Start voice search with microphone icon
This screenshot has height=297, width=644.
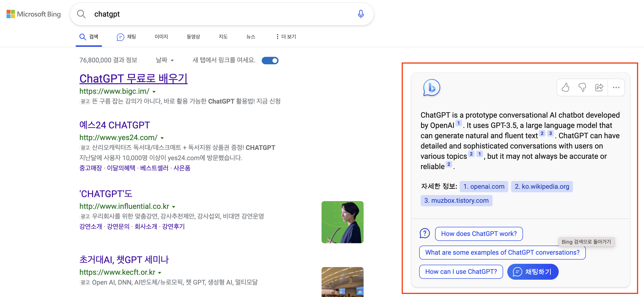361,14
